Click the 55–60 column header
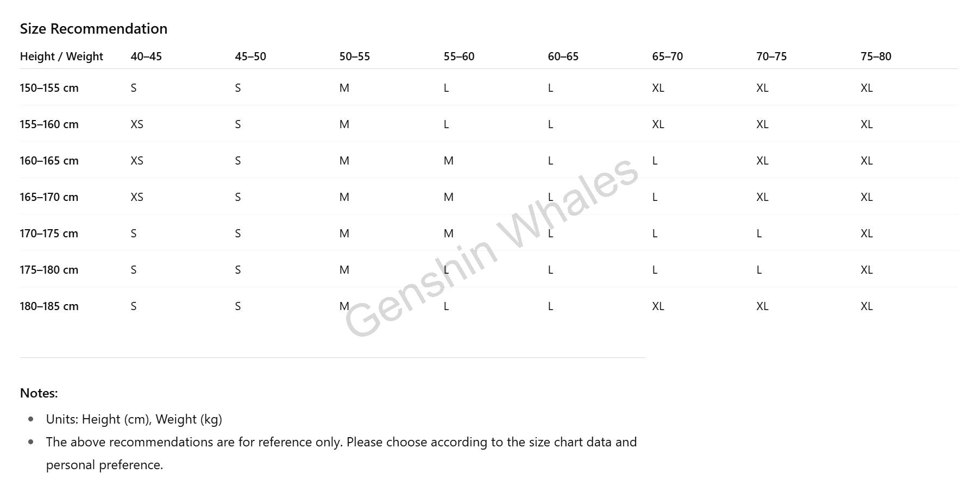The image size is (980, 492). click(459, 56)
